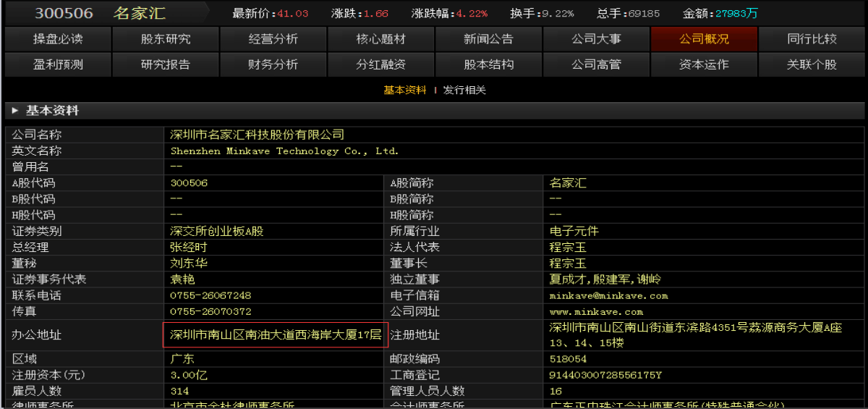Click 董秘 name 刘东华
Image resolution: width=868 pixels, height=409 pixels.
pos(189,263)
